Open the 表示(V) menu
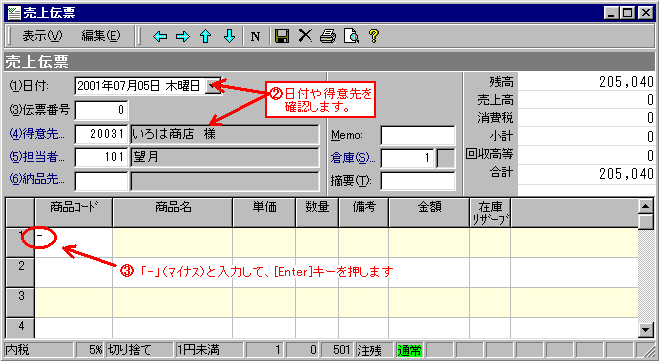 click(42, 36)
